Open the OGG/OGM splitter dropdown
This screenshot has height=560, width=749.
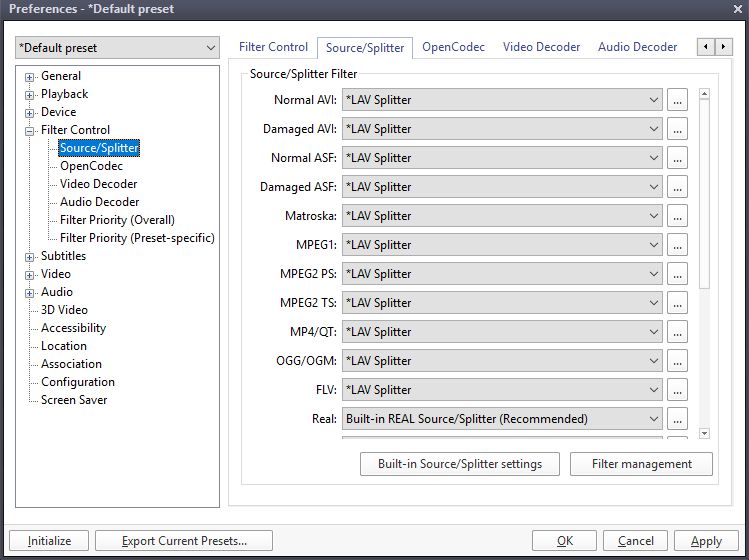click(x=502, y=361)
